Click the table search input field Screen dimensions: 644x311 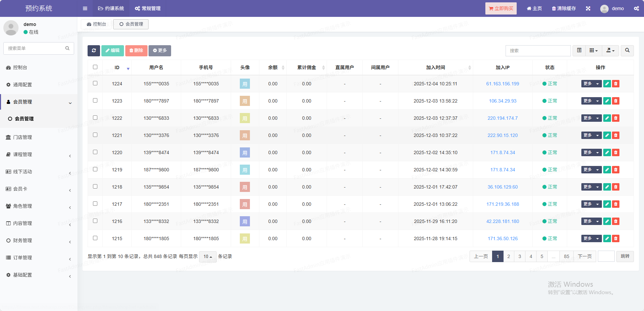coord(538,51)
